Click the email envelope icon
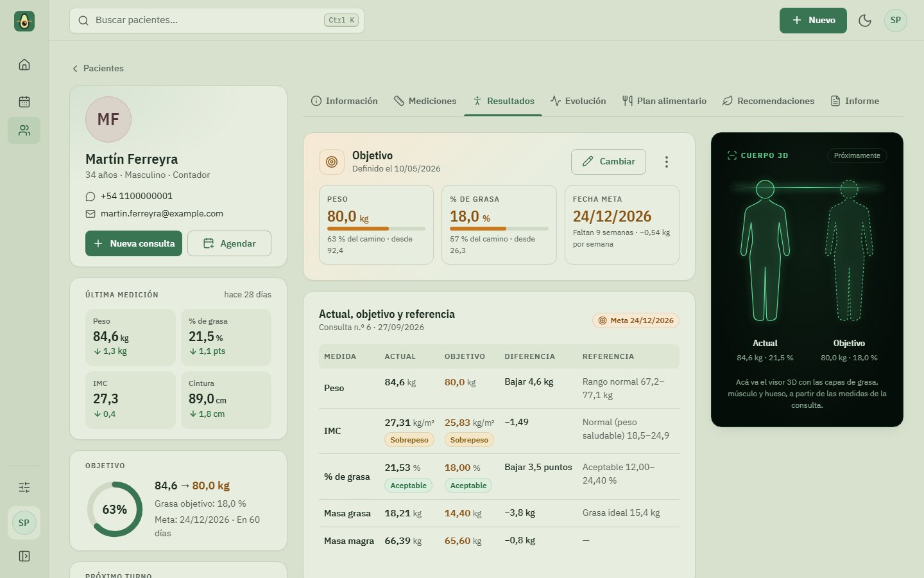This screenshot has width=924, height=578. [90, 214]
